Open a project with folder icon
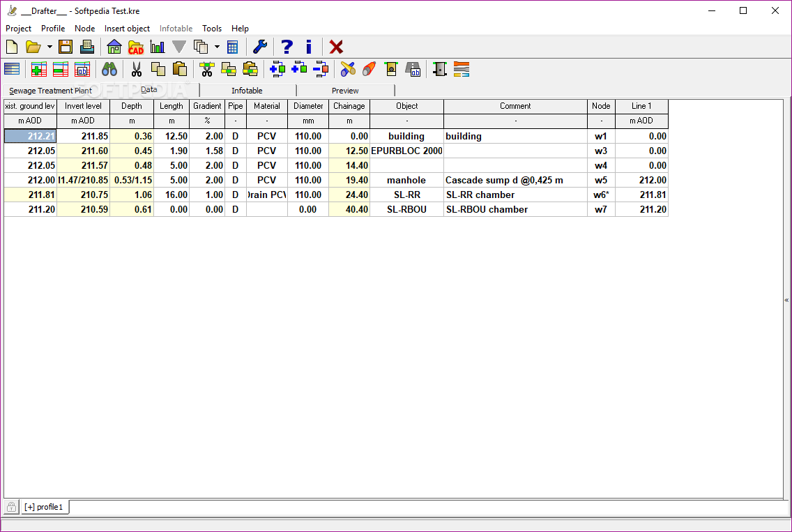The image size is (792, 532). coord(33,47)
